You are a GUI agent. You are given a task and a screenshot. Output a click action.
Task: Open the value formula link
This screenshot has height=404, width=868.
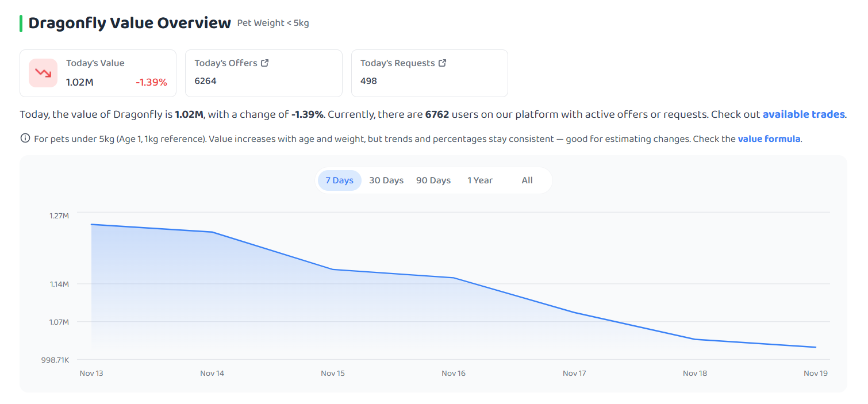[x=769, y=138]
